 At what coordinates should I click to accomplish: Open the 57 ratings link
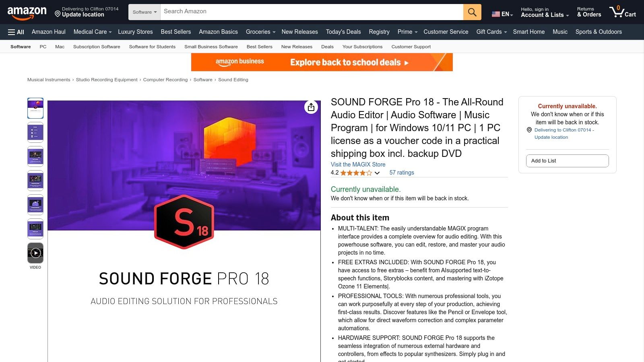pyautogui.click(x=402, y=173)
